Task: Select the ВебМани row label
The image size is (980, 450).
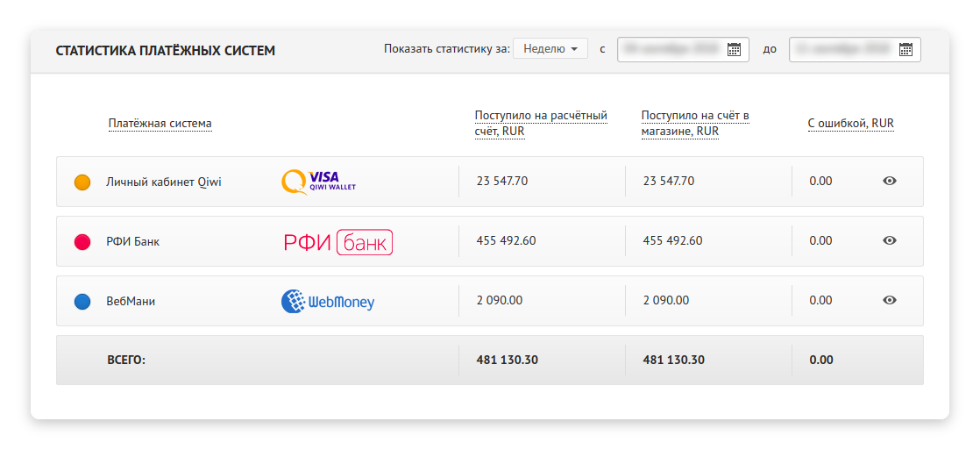Action: point(131,301)
